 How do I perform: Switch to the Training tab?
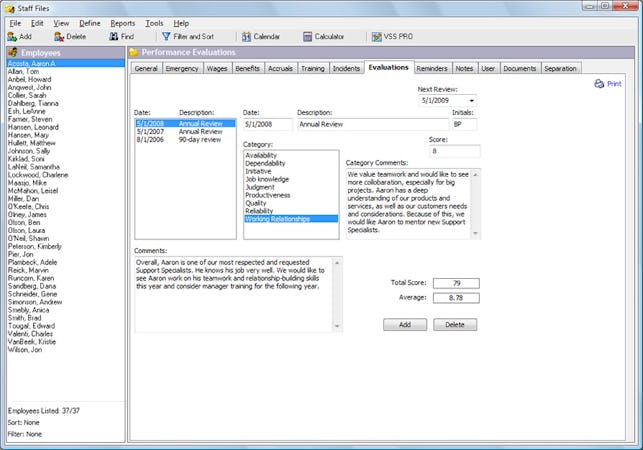click(312, 69)
